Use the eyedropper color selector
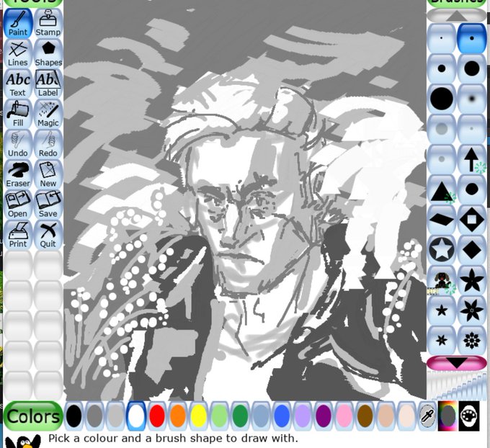 pos(427,416)
